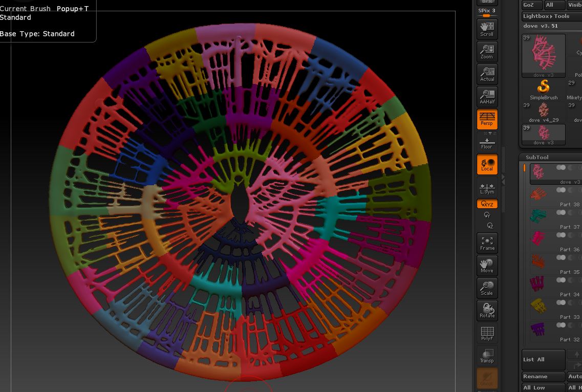Viewport: 582px width, 392px height.
Task: Select the Scale tool
Action: [486, 288]
